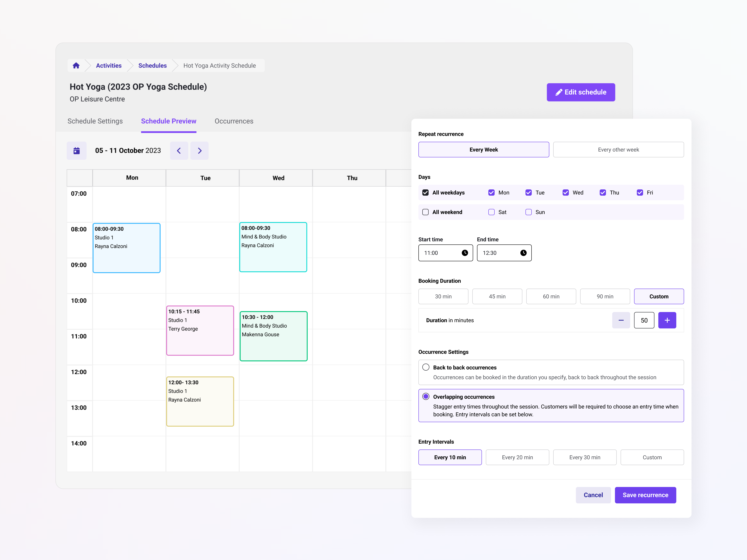
Task: Select Overlapping occurrences radio
Action: point(426,397)
